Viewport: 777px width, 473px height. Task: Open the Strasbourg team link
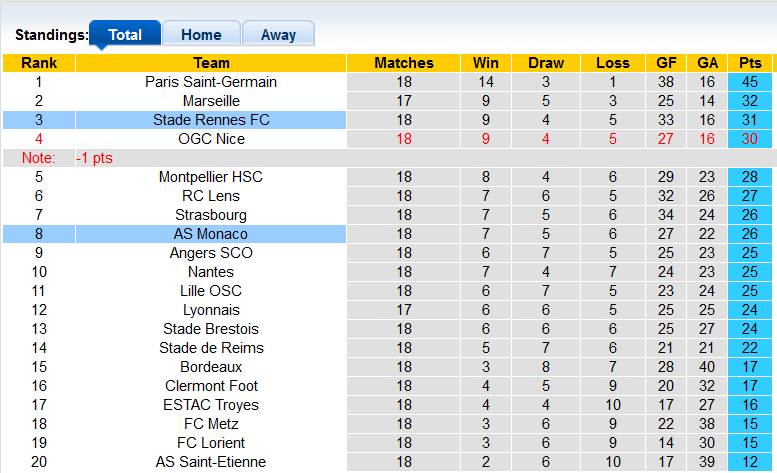(x=211, y=215)
